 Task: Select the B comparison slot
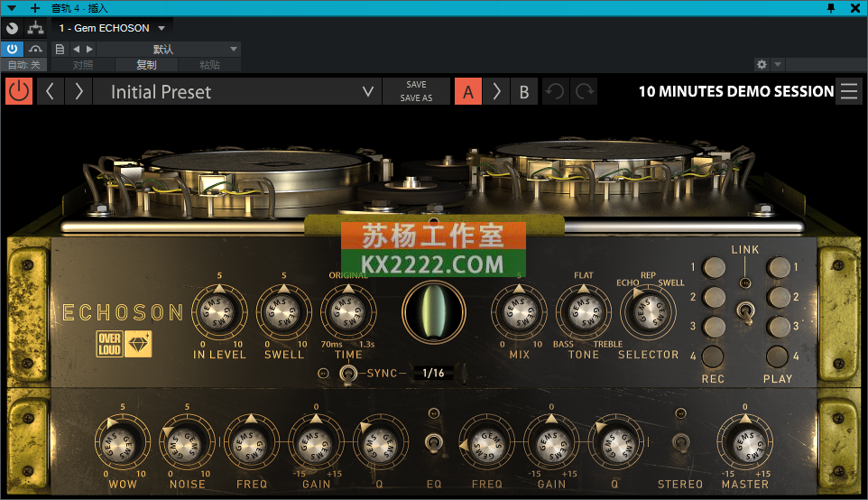point(523,91)
